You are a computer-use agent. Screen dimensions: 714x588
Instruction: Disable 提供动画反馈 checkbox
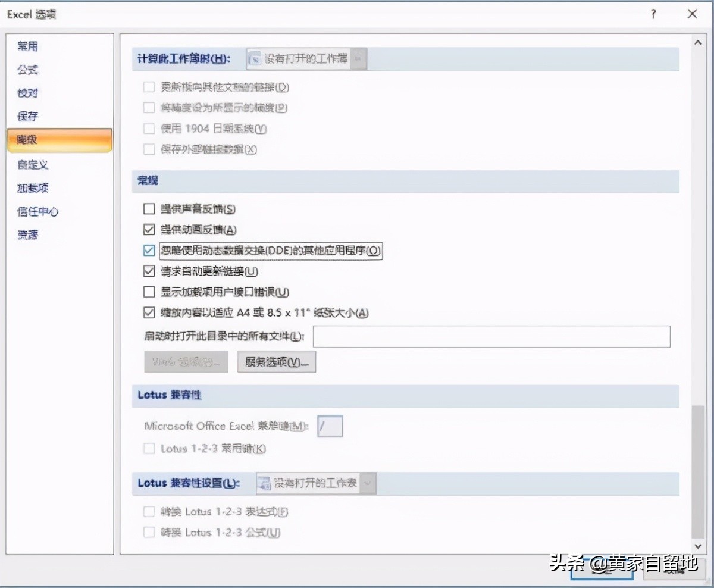148,230
